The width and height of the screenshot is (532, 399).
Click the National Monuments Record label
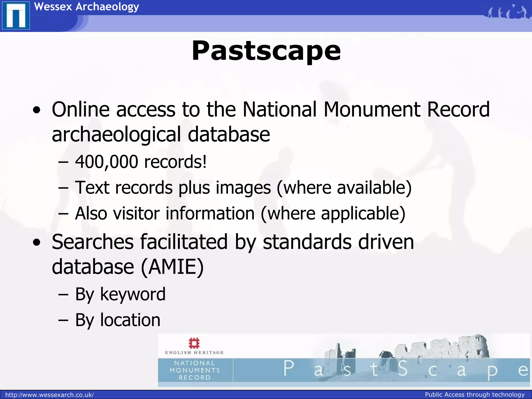point(195,370)
